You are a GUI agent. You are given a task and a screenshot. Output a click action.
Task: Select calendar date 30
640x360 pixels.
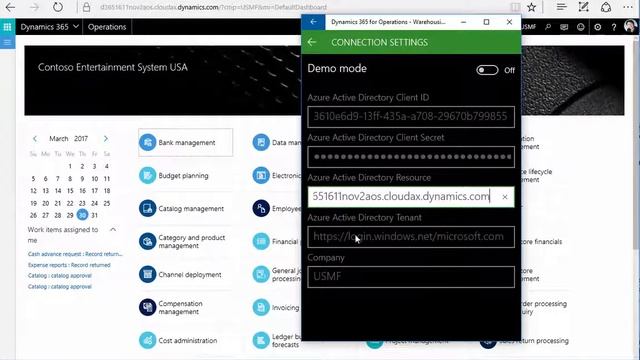click(x=82, y=215)
